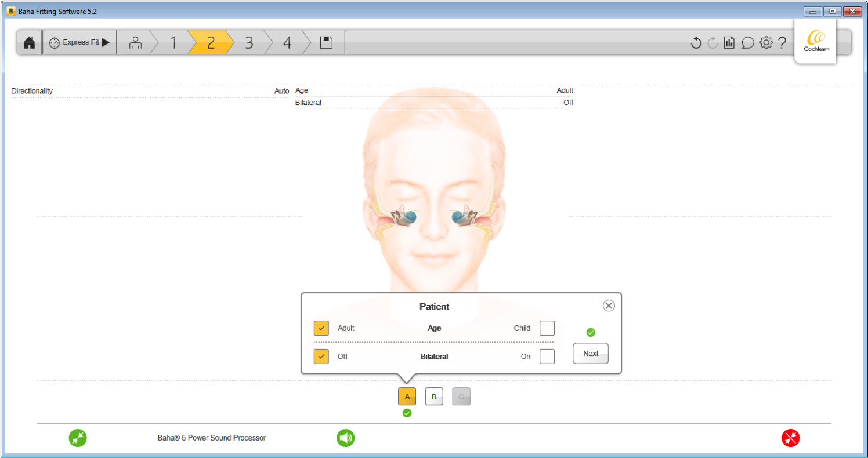Enable the Bilateral On checkbox

tap(547, 357)
